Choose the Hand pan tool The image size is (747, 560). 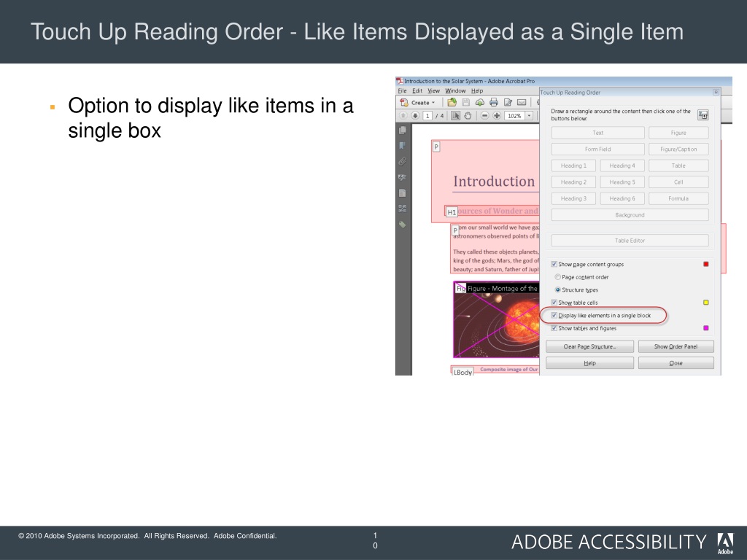(x=468, y=116)
